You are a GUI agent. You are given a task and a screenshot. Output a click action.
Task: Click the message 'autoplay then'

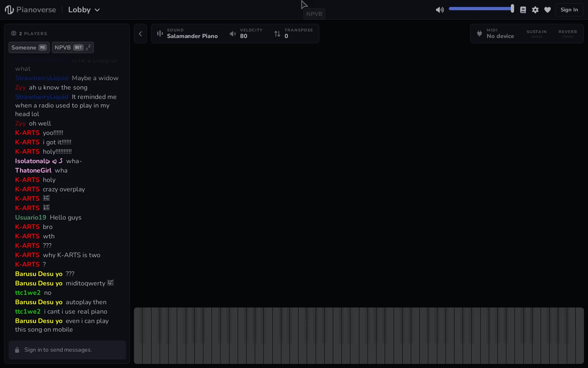pyautogui.click(x=86, y=302)
